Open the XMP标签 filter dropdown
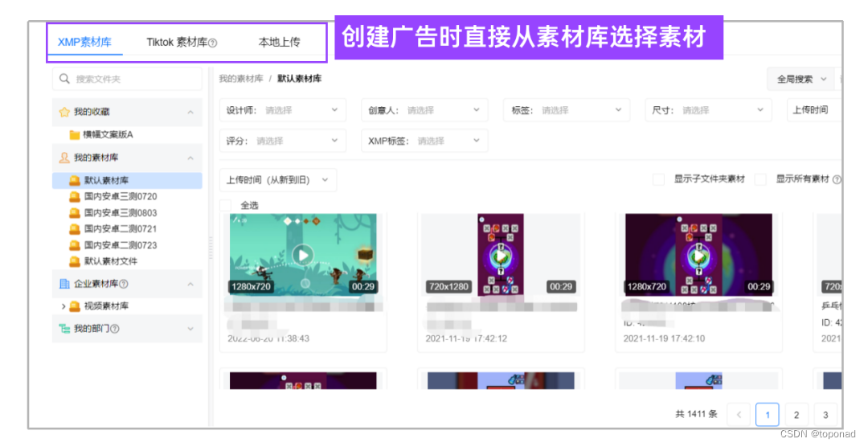This screenshot has height=447, width=868. tap(424, 141)
